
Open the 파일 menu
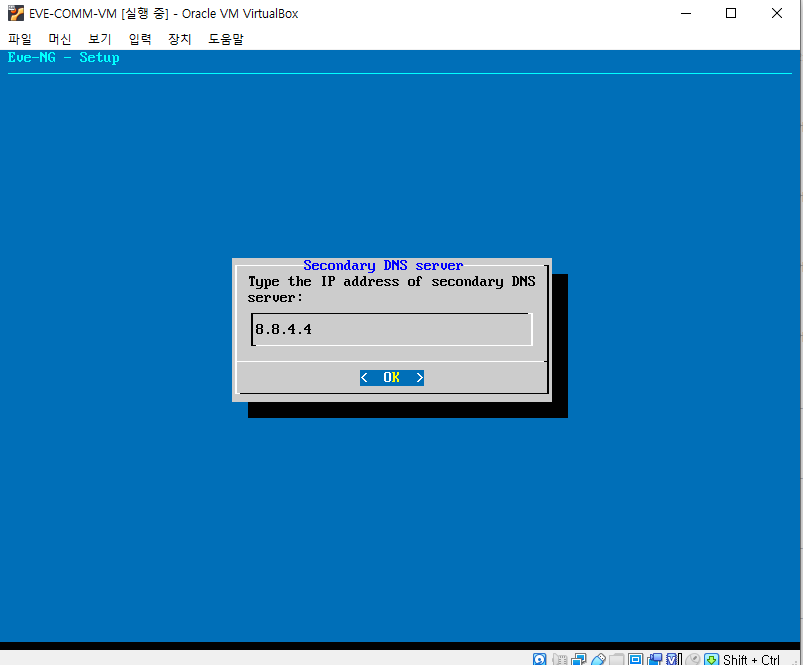(x=19, y=39)
